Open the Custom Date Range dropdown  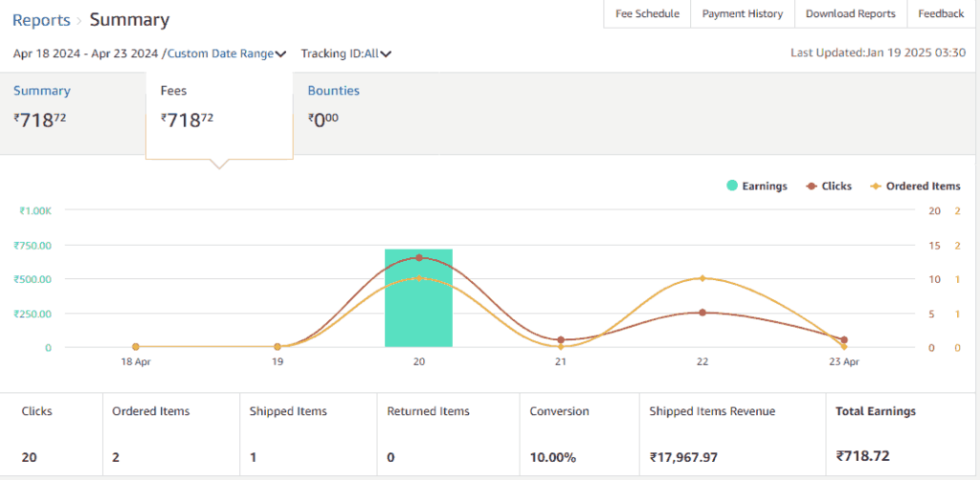[x=227, y=54]
